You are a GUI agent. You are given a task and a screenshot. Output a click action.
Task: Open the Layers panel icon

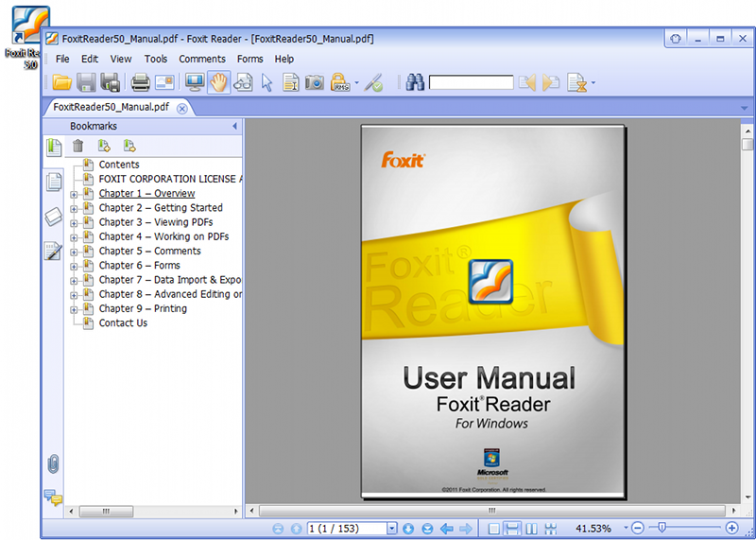tap(54, 217)
